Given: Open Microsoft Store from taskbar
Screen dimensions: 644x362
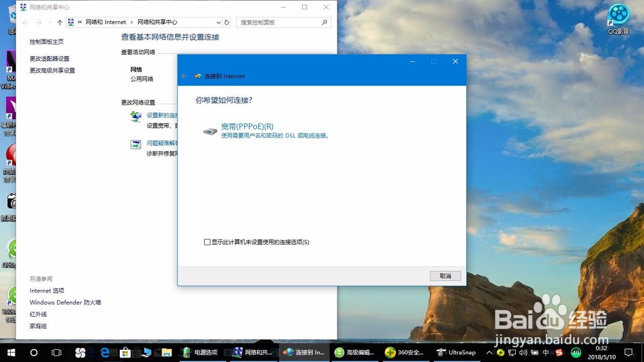Looking at the screenshot, I should (x=125, y=352).
